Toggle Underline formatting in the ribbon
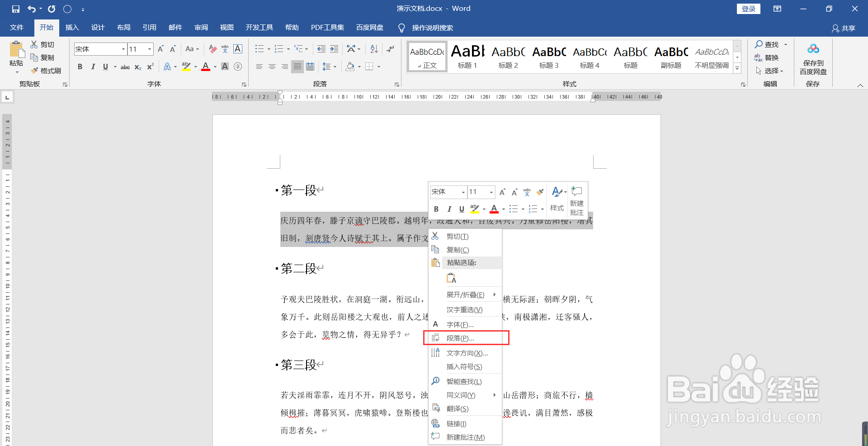The width and height of the screenshot is (868, 446). [105, 66]
